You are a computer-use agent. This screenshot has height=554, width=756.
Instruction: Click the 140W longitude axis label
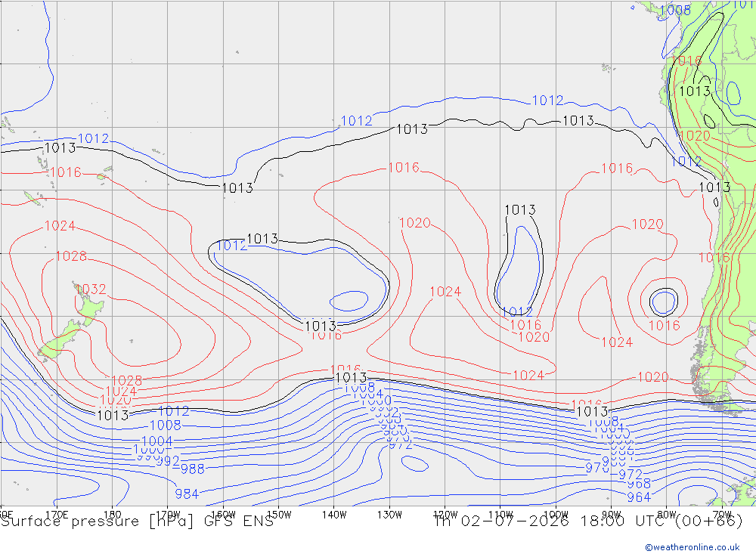(x=334, y=515)
